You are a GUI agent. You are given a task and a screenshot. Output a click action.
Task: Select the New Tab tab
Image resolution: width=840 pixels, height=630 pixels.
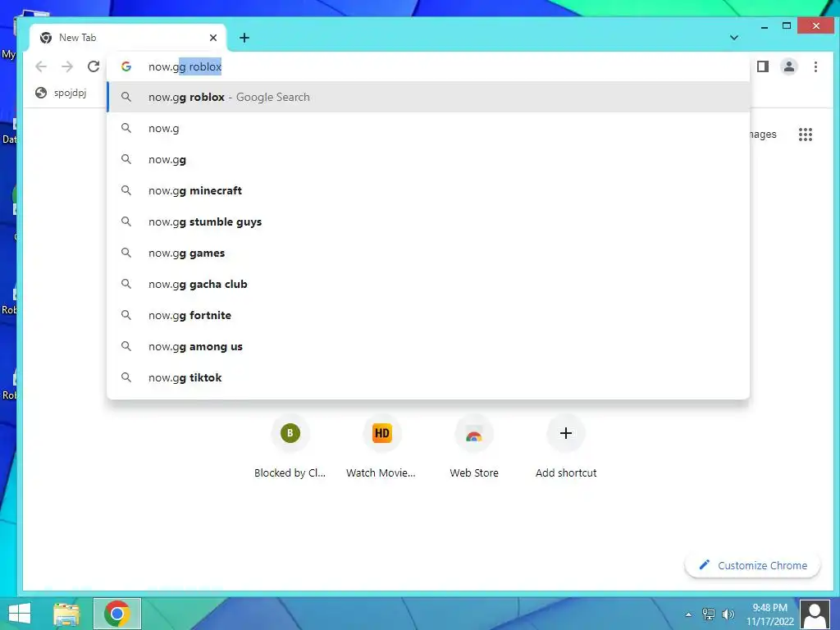pos(127,38)
